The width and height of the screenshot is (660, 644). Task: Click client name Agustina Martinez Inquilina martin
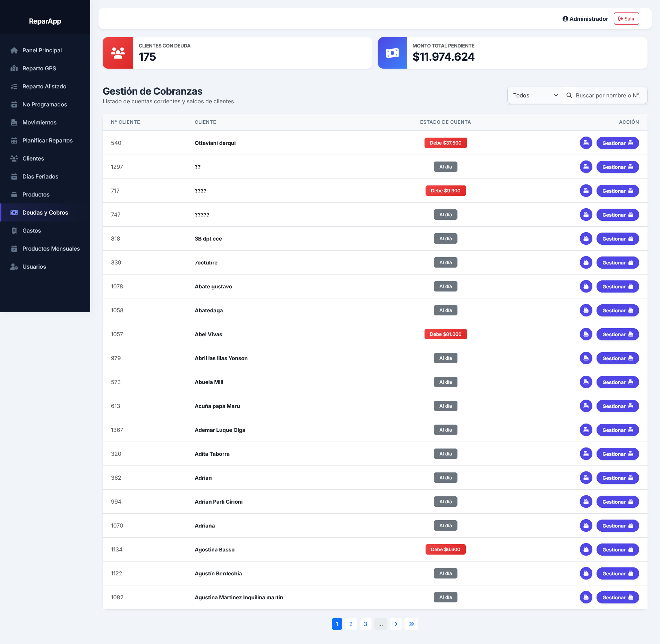(x=239, y=597)
